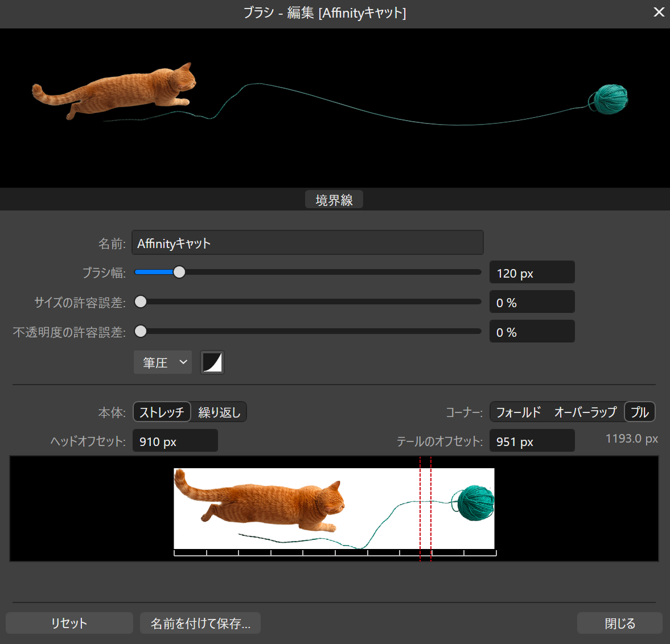670x644 pixels.
Task: Switch to the 境界線 tab
Action: point(334,199)
